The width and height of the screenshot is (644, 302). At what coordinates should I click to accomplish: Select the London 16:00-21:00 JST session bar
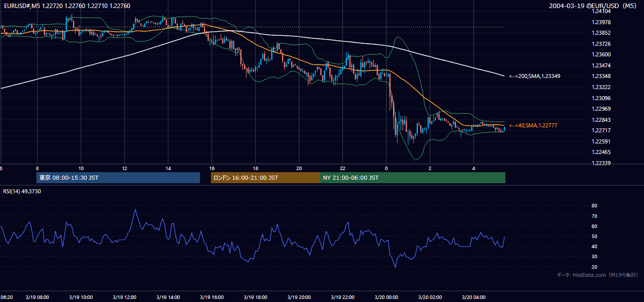click(266, 178)
